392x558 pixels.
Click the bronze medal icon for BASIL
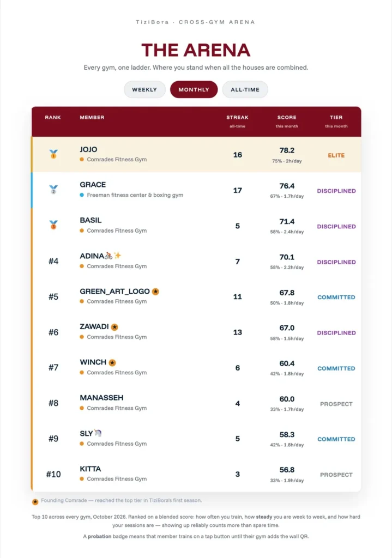[x=53, y=225]
